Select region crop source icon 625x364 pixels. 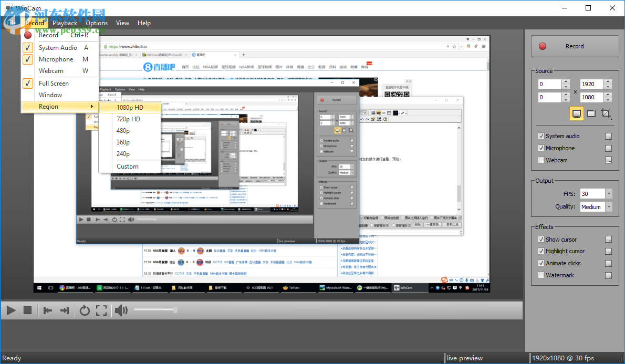(x=606, y=113)
